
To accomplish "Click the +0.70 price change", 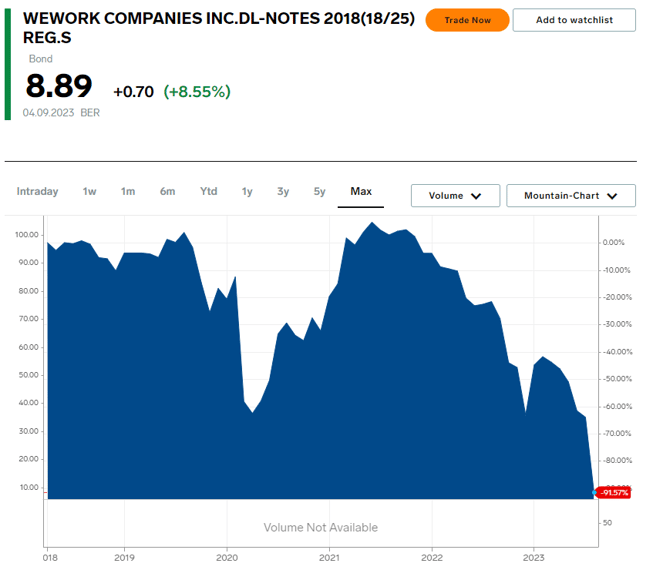I will click(133, 92).
